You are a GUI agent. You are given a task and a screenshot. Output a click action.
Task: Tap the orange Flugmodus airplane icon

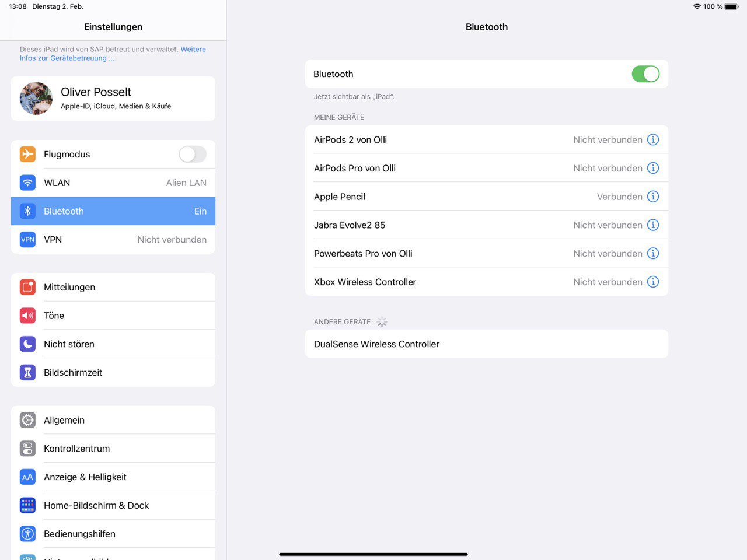tap(27, 154)
